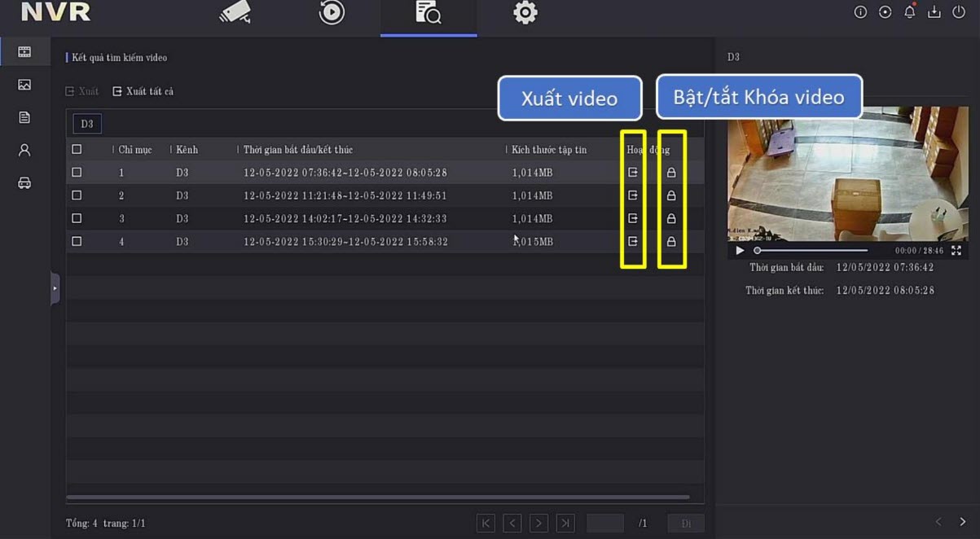Open vehicle search in left sidebar

24,183
